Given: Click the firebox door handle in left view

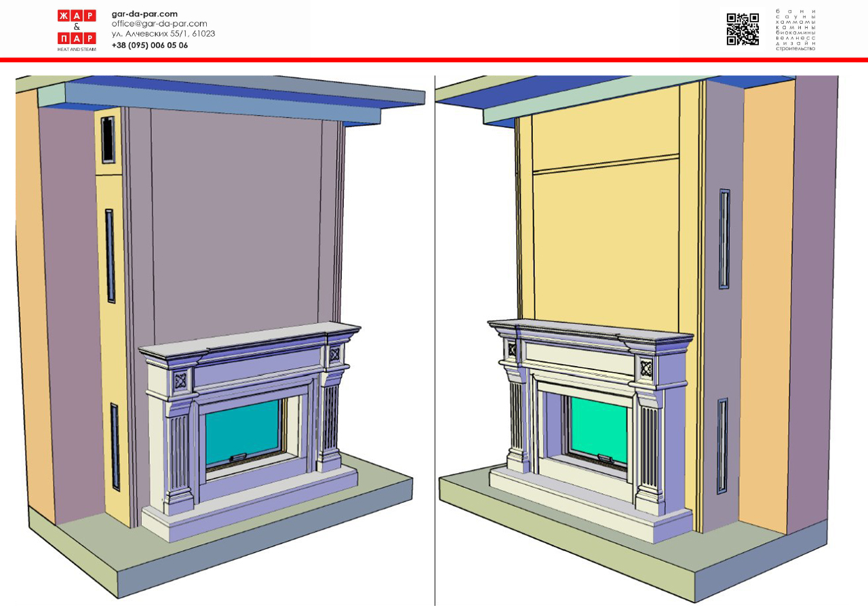Looking at the screenshot, I should 238,459.
